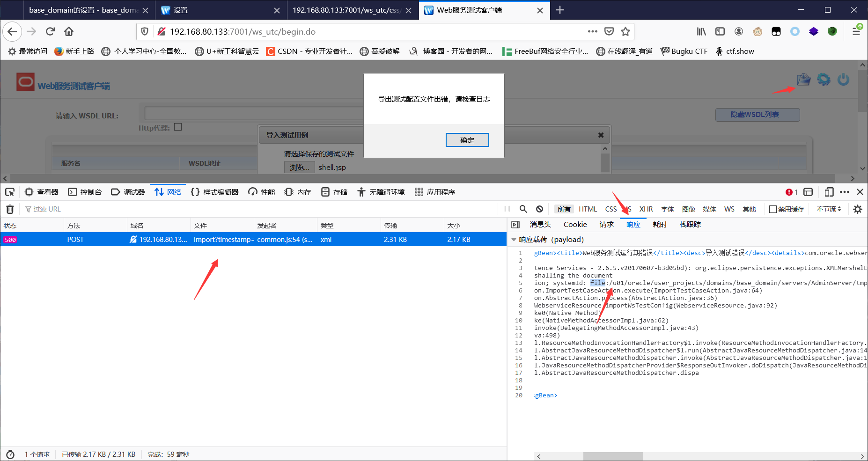Open a new browser tab
Image resolution: width=868 pixels, height=461 pixels.
pos(560,10)
